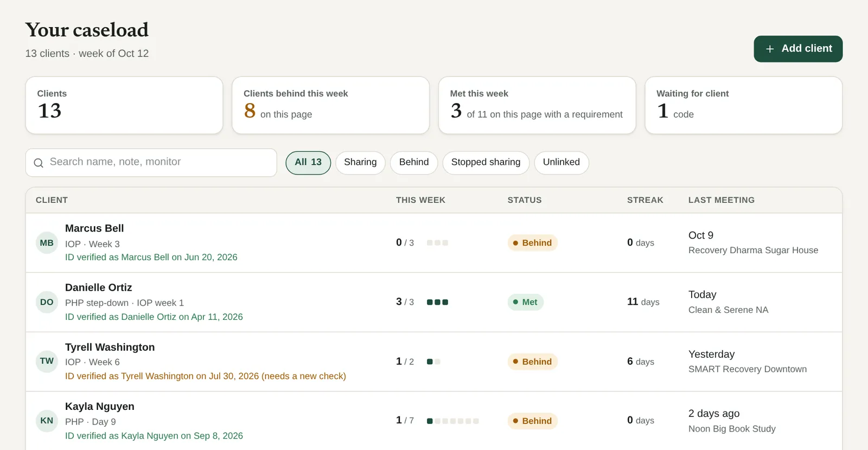Filter caseload to Behind clients
This screenshot has width=868, height=450.
point(414,163)
